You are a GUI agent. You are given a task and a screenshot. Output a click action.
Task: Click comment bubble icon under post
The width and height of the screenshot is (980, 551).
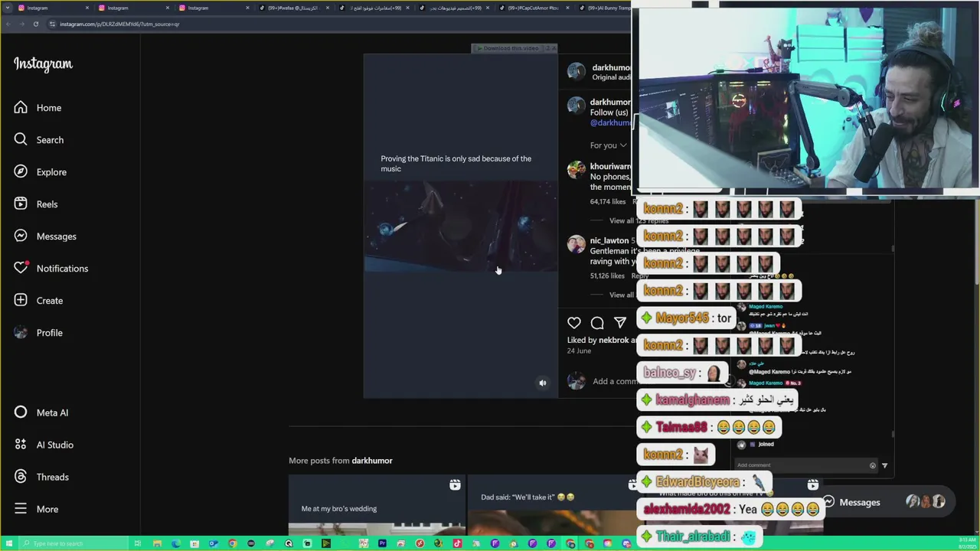(x=597, y=323)
